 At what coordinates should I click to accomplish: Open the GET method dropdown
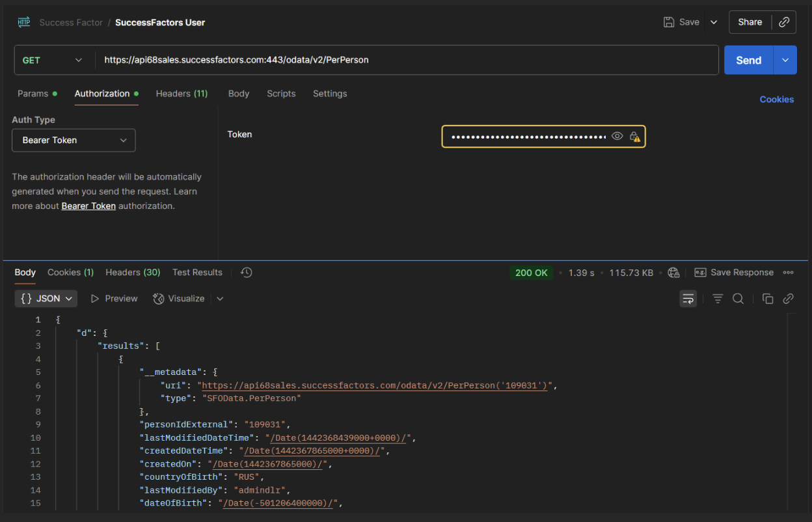click(x=52, y=60)
